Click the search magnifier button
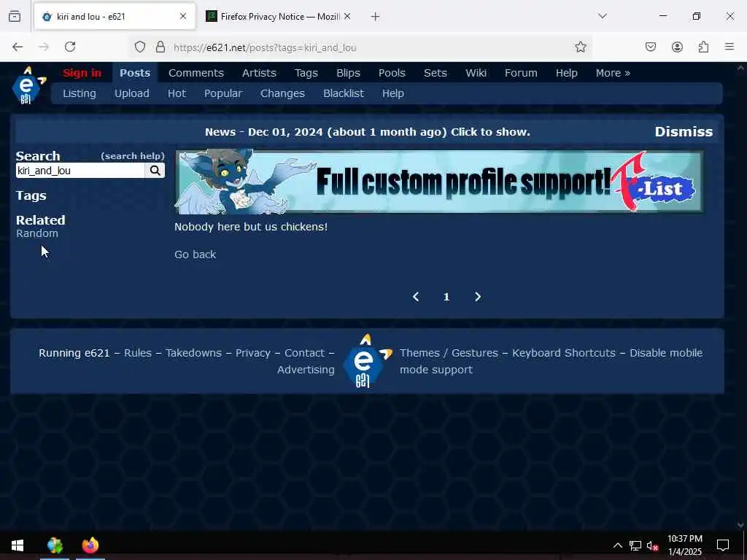The image size is (747, 560). pos(155,171)
